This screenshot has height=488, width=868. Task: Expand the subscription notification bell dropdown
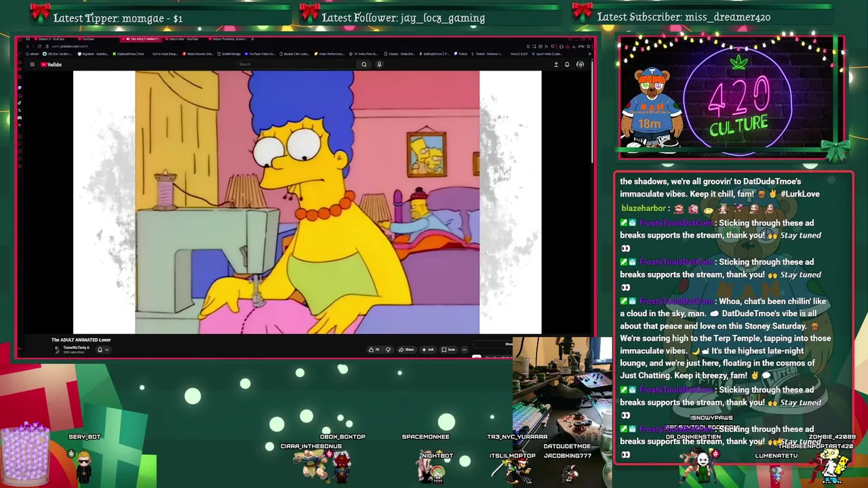[103, 350]
